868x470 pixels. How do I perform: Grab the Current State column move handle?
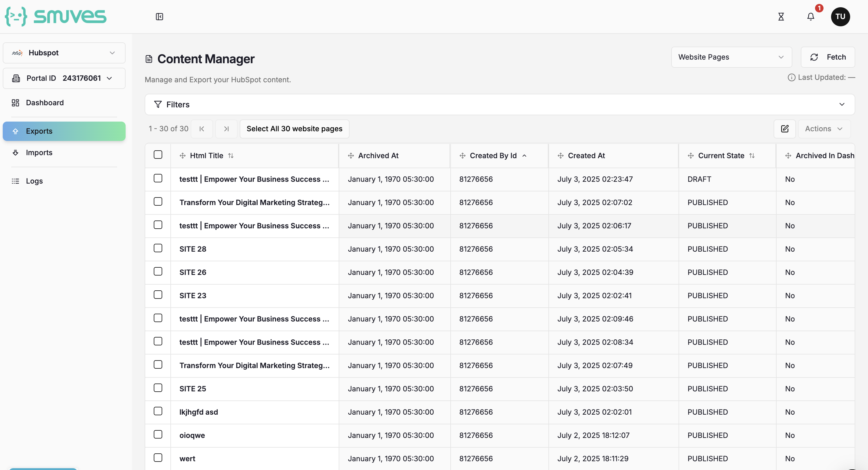tap(690, 155)
